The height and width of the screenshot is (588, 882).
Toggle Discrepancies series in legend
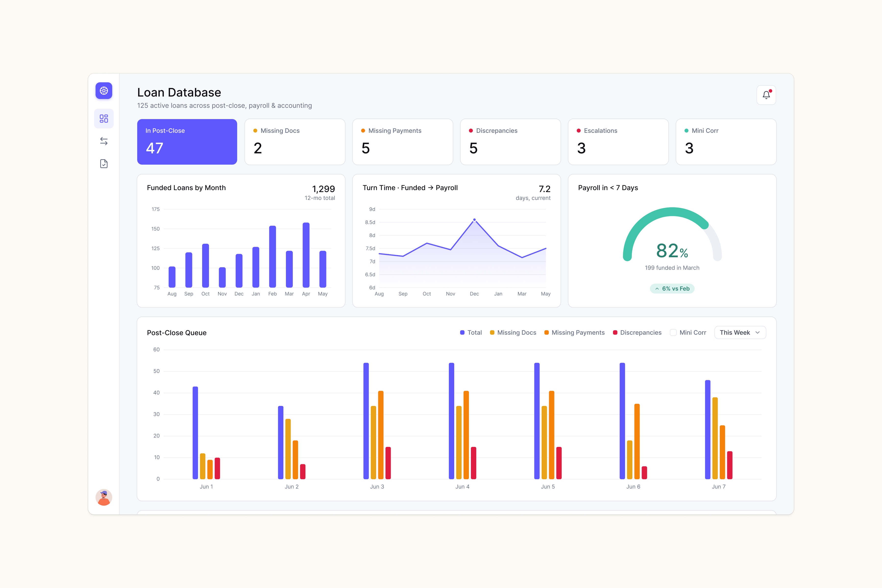click(637, 333)
